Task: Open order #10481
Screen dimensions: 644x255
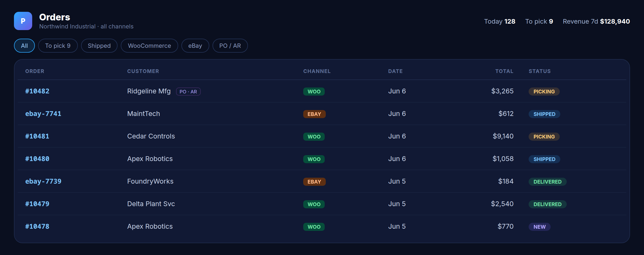Action: click(37, 136)
